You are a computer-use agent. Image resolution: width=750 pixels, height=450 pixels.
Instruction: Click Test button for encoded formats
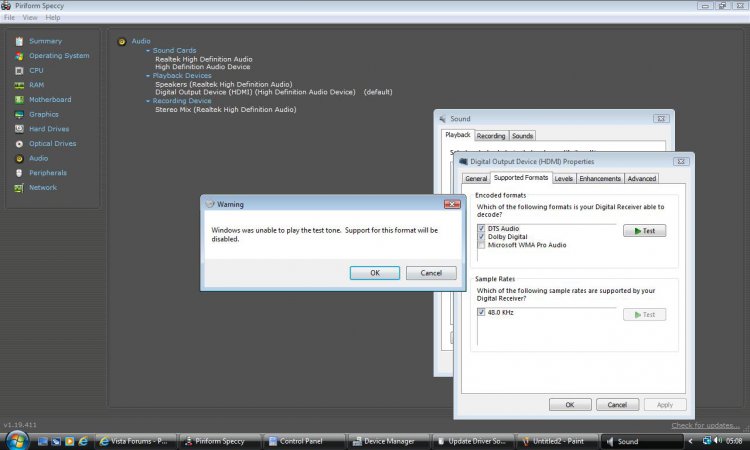click(x=644, y=231)
